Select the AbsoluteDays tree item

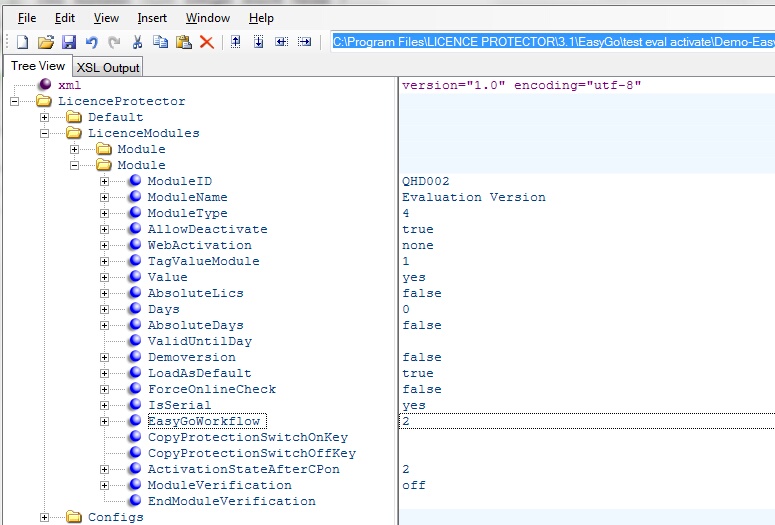coord(195,325)
